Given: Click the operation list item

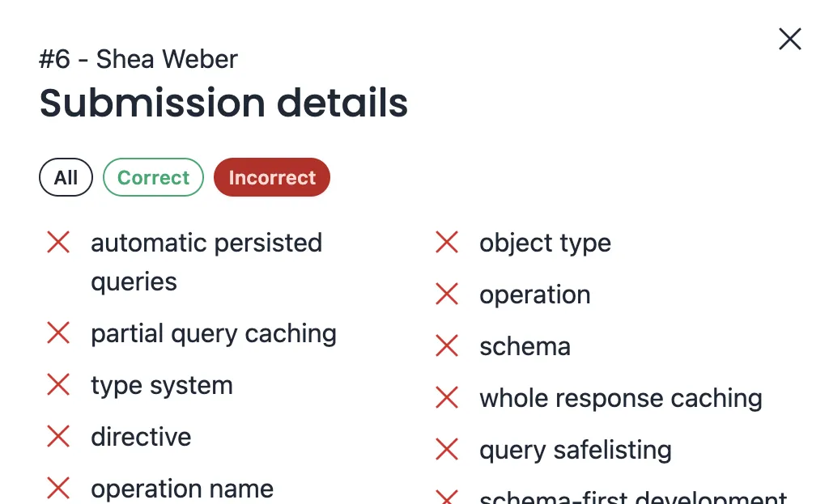Looking at the screenshot, I should 535,294.
